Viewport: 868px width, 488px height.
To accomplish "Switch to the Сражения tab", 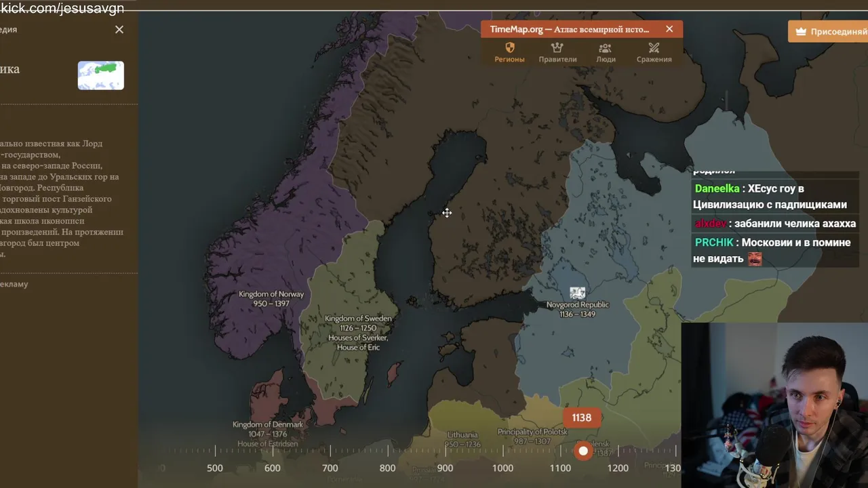I will pos(654,52).
